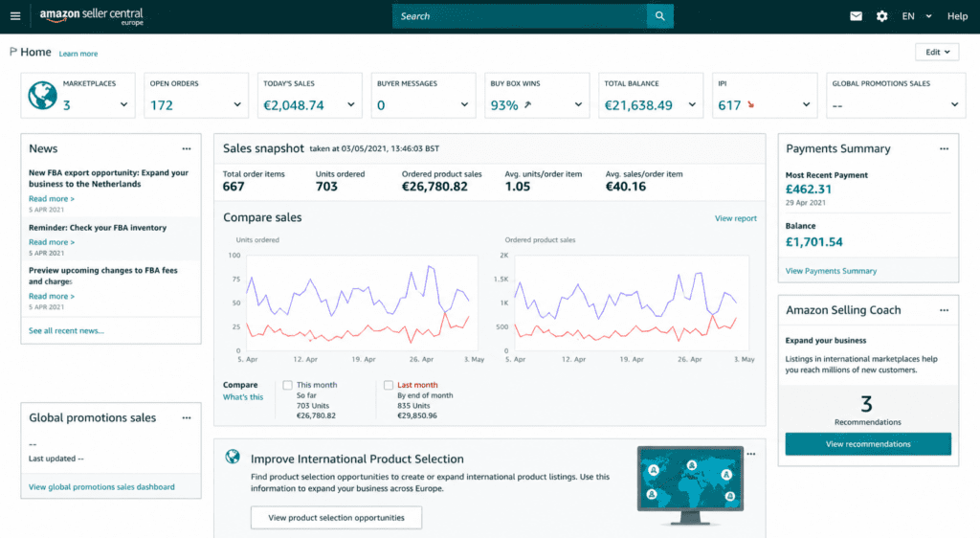Click today's sales value €2,048.74
Image resolution: width=980 pixels, height=538 pixels.
(x=294, y=105)
